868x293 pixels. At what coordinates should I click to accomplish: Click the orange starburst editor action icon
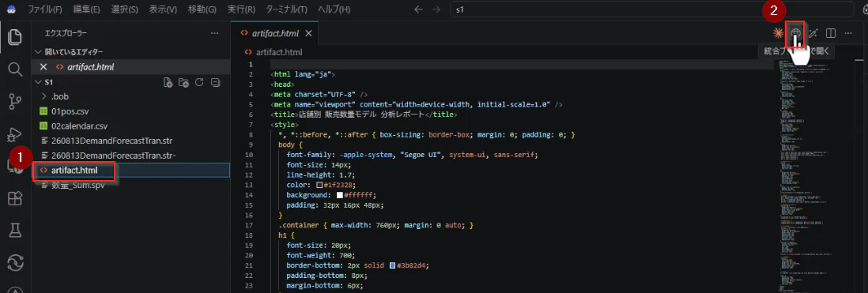[x=779, y=33]
